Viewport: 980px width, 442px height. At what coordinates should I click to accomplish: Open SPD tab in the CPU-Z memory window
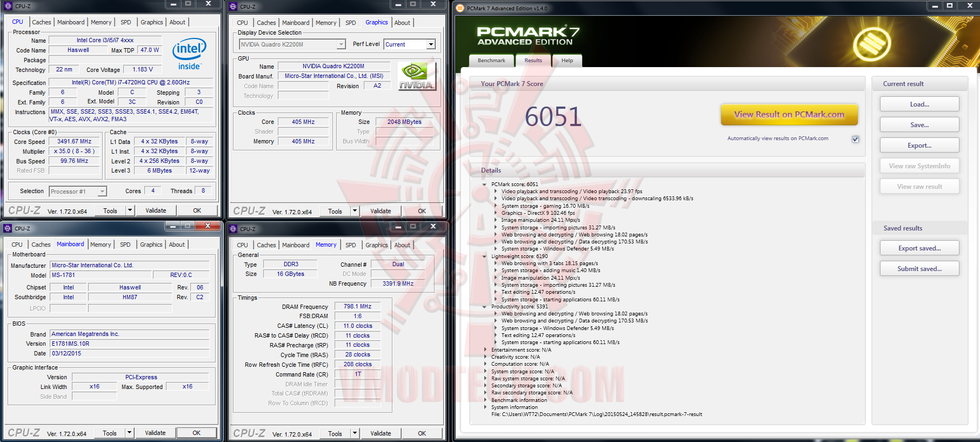pos(351,245)
